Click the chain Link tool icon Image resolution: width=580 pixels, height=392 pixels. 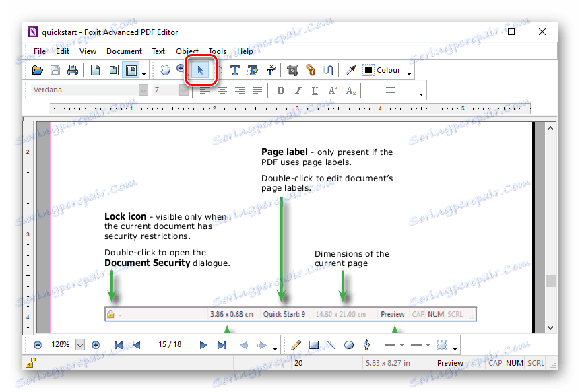[311, 70]
